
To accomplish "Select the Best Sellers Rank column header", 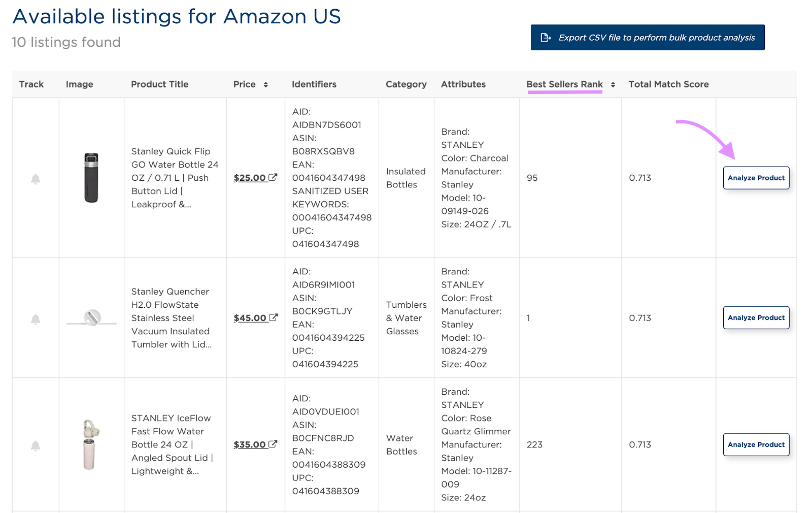I will [564, 84].
